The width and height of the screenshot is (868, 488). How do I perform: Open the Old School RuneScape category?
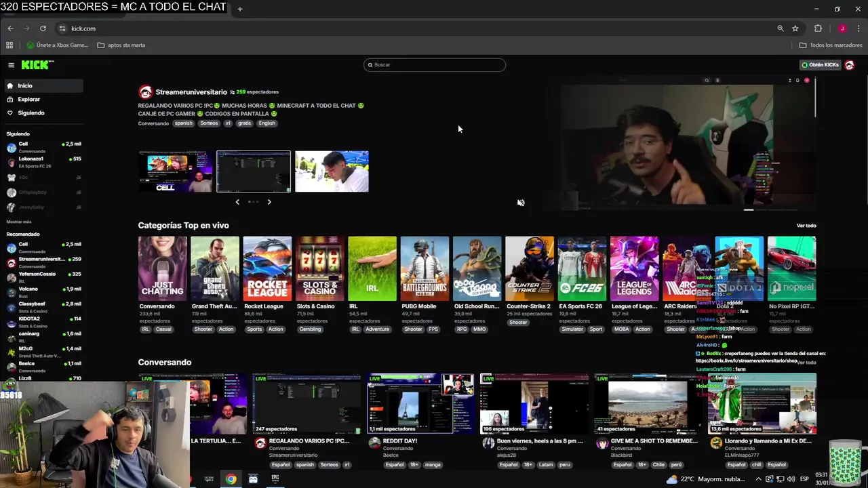[x=477, y=268]
